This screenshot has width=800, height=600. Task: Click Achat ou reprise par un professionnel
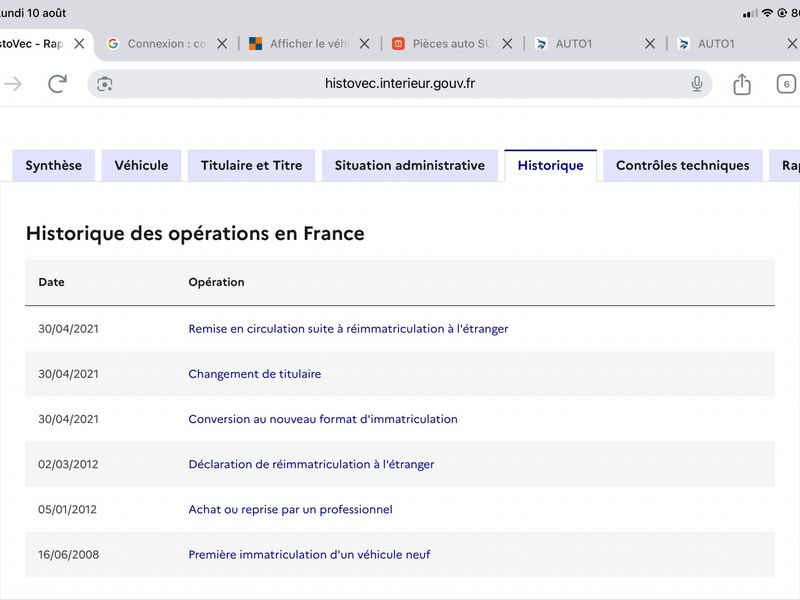pos(290,510)
